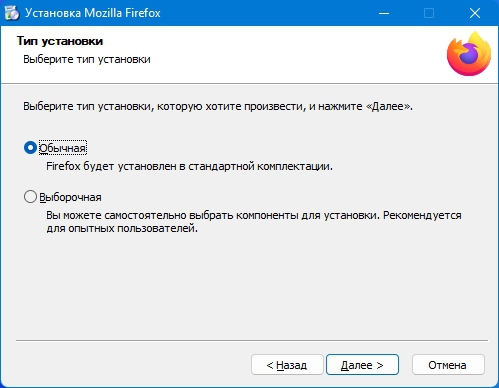Click the Выберите тип установки subtitle
The width and height of the screenshot is (499, 388).
pos(87,59)
